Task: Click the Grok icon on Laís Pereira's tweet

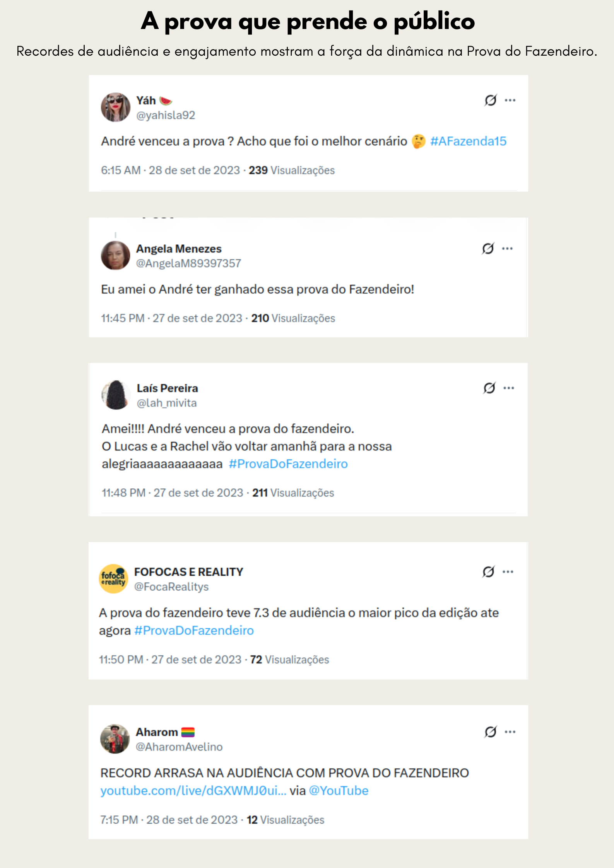Action: pos(489,388)
